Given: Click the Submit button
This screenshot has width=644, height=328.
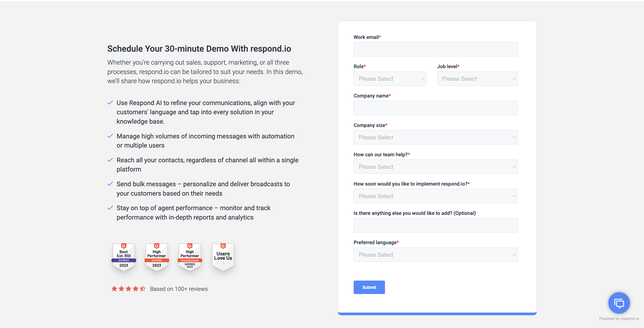Looking at the screenshot, I should click(x=369, y=287).
